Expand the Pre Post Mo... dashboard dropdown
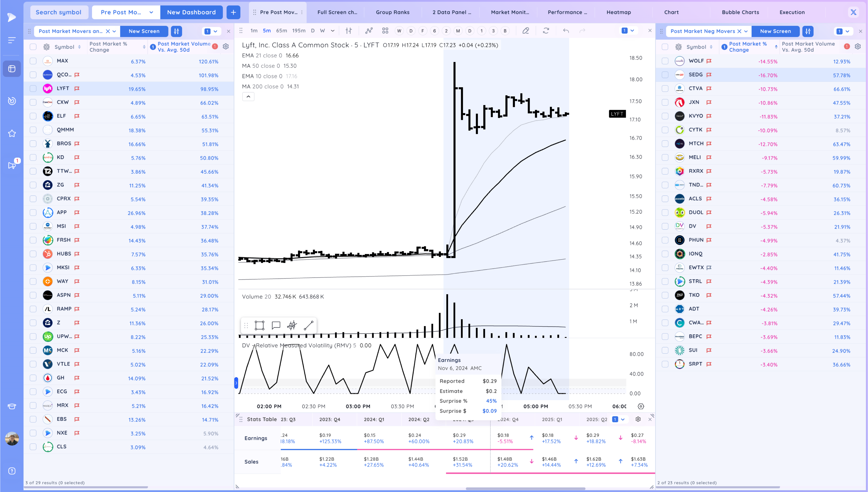Image resolution: width=868 pixels, height=492 pixels. 151,12
